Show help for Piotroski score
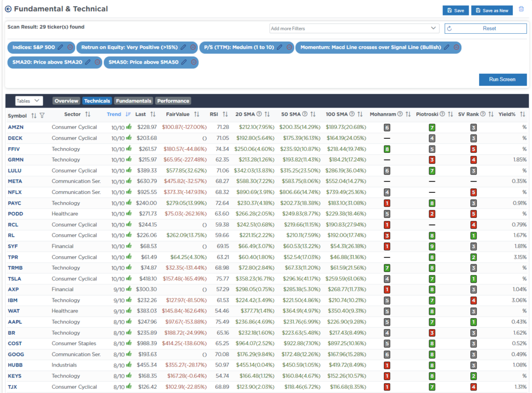 pyautogui.click(x=443, y=114)
